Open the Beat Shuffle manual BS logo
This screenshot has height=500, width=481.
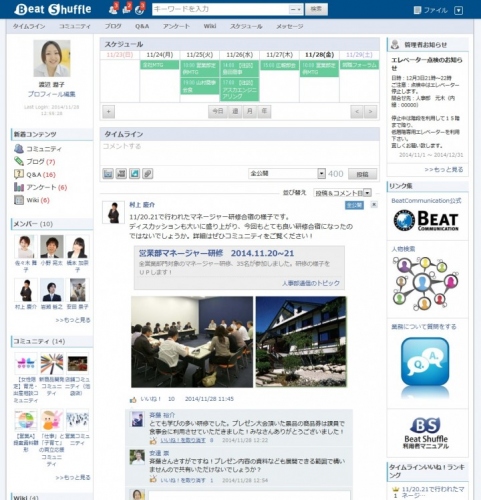point(426,433)
